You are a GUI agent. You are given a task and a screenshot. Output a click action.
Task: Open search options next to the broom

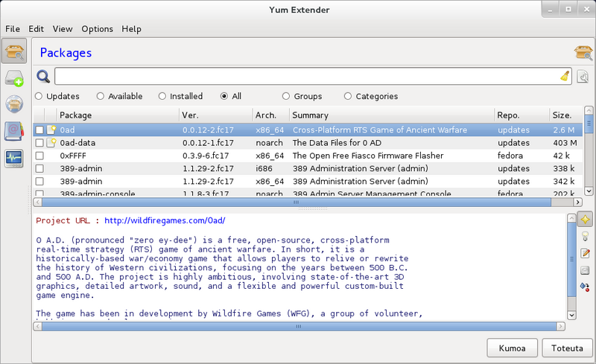point(583,76)
